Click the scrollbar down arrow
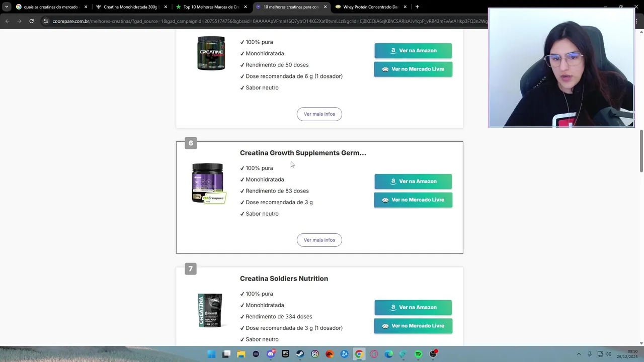The width and height of the screenshot is (644, 362). (641, 343)
